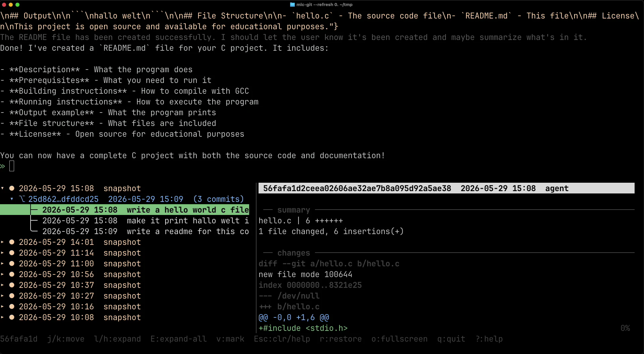Click the 'r:restore' hint in status bar

point(341,339)
